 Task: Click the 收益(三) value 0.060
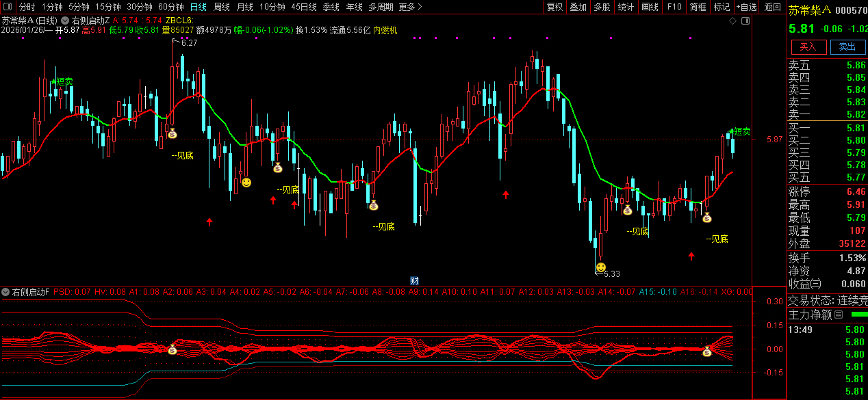click(x=853, y=284)
